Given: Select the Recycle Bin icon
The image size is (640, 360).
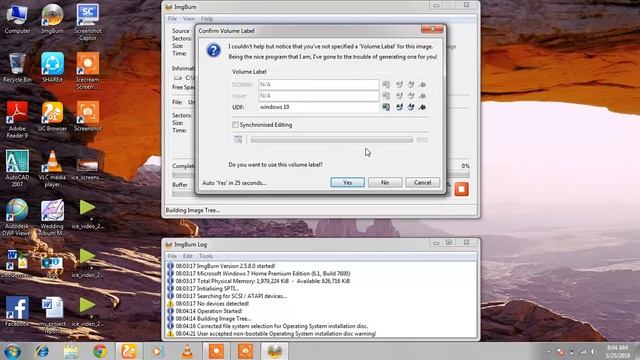Looking at the screenshot, I should (x=17, y=68).
